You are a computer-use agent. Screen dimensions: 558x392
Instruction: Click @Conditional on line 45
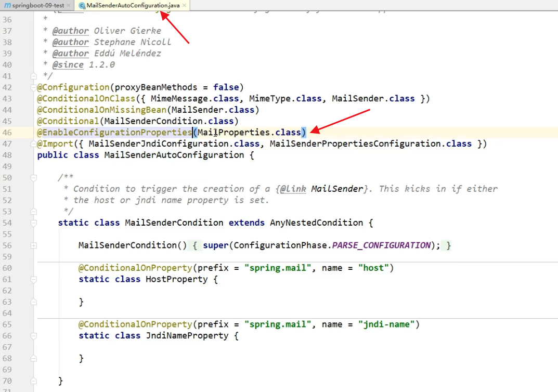coord(68,121)
